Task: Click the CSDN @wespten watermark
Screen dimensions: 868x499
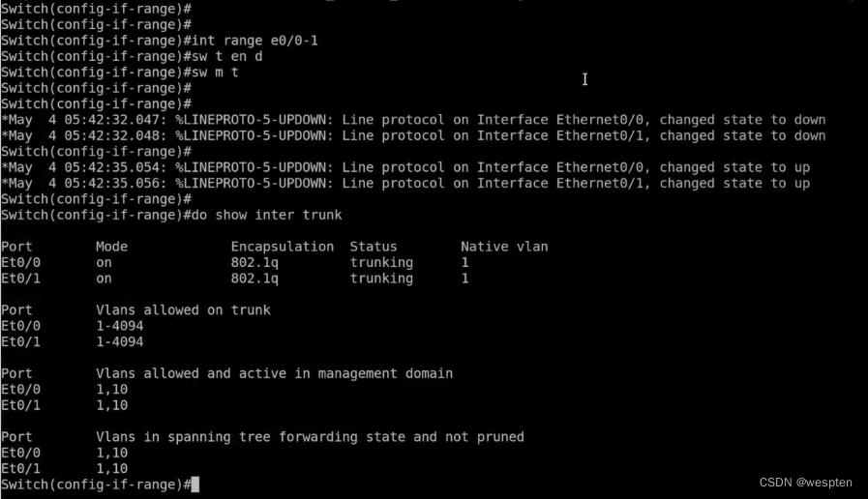Action: 807,482
